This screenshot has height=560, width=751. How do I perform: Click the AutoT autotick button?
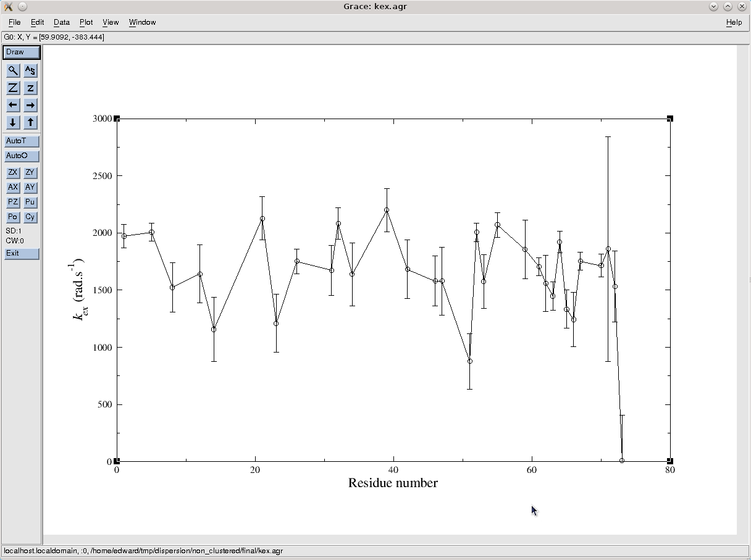pyautogui.click(x=22, y=141)
